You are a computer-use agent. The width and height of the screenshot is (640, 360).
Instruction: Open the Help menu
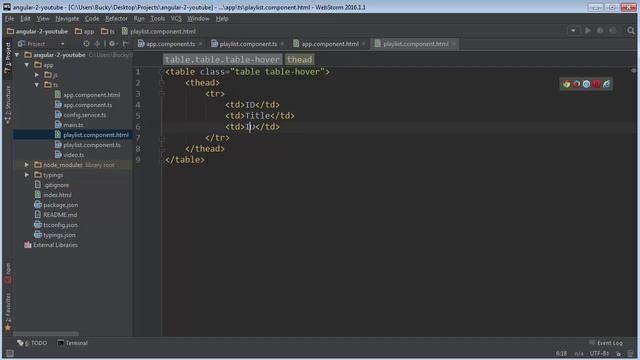[x=222, y=19]
